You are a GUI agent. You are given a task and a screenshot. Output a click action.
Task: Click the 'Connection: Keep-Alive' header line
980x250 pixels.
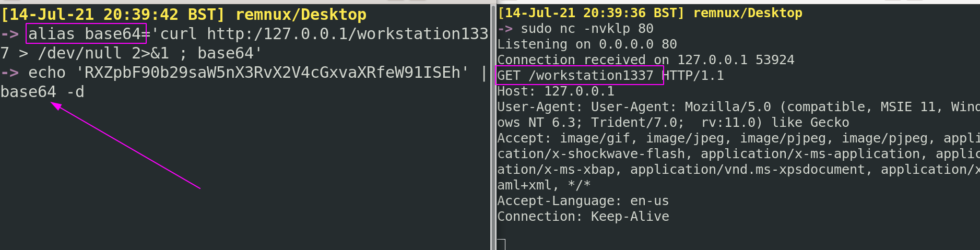[x=583, y=217]
